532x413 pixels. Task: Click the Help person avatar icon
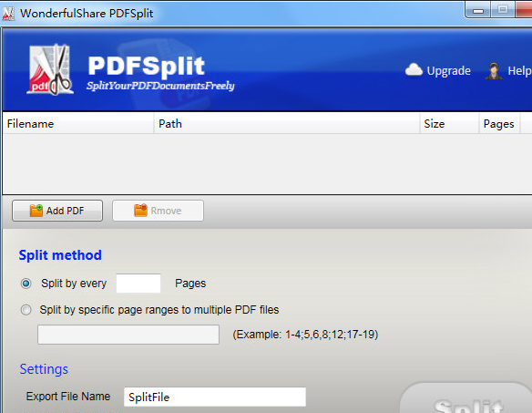(494, 70)
